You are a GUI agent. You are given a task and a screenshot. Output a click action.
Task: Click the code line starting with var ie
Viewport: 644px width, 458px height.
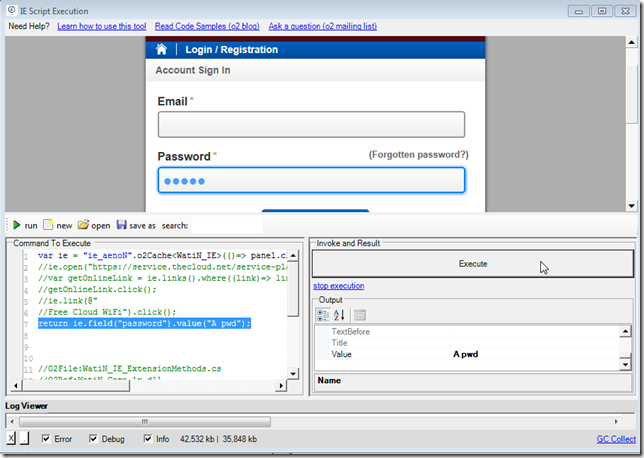(163, 255)
